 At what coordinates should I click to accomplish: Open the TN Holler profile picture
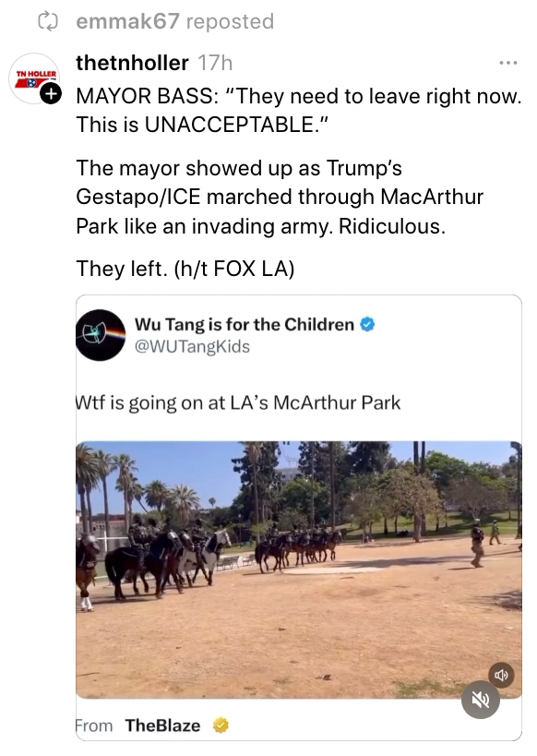[34, 78]
